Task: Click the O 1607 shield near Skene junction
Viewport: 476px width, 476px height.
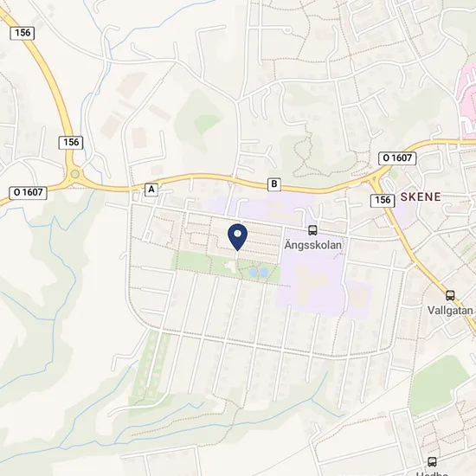Action: 397,158
